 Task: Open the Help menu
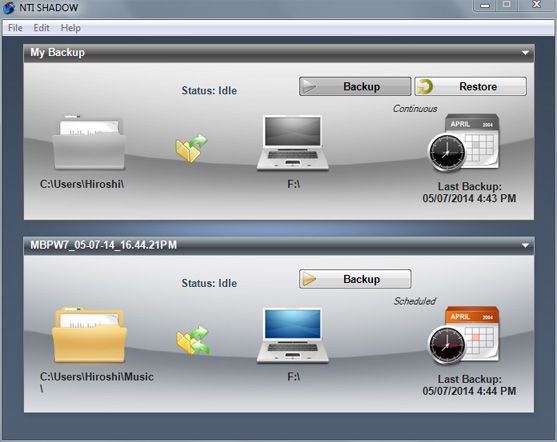coord(71,28)
